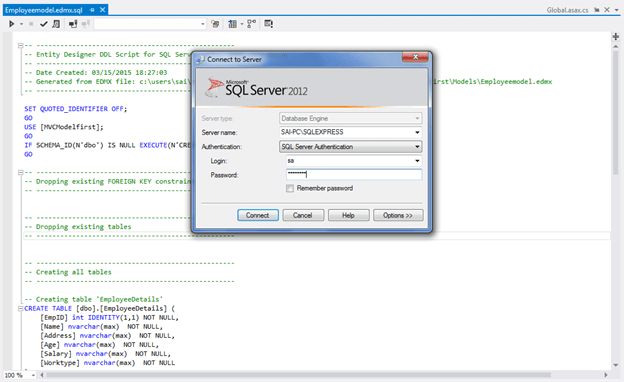Open the Execute button's dropdown arrow

(21, 24)
